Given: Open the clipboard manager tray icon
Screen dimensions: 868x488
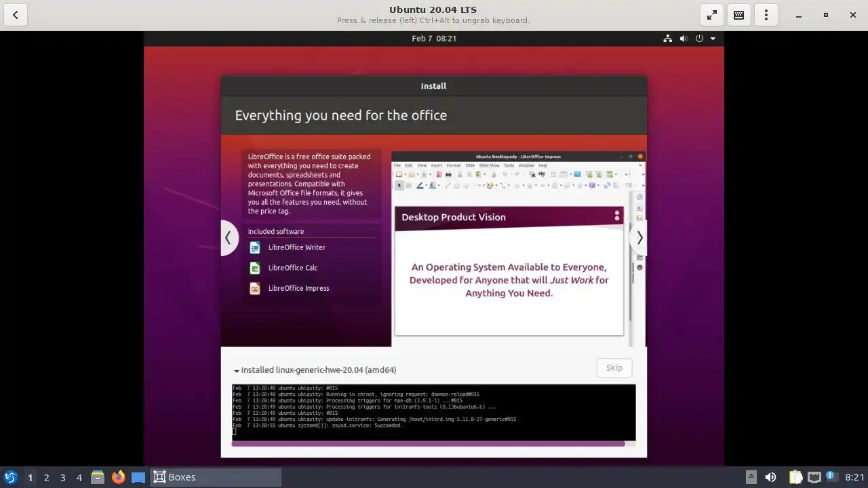Looking at the screenshot, I should 795,477.
